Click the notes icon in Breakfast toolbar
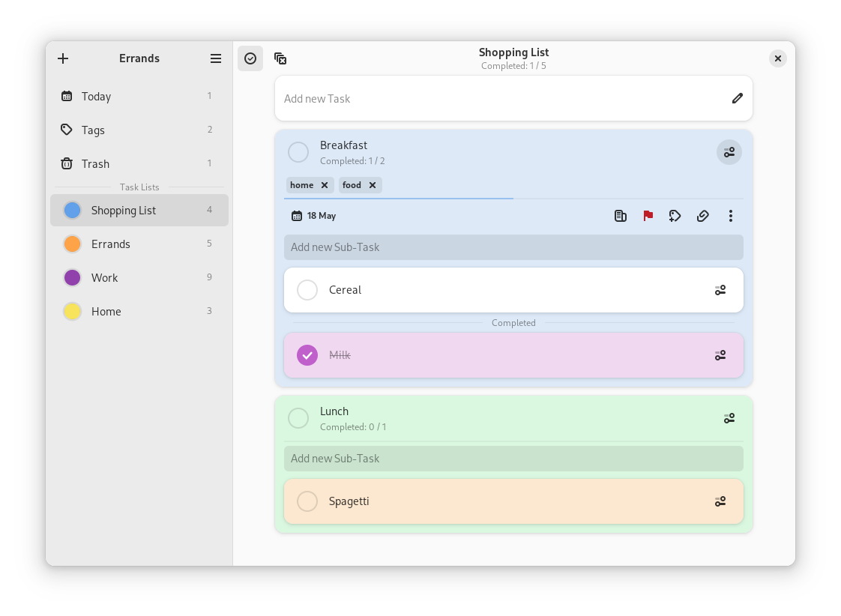The height and width of the screenshot is (616, 841). click(x=620, y=216)
